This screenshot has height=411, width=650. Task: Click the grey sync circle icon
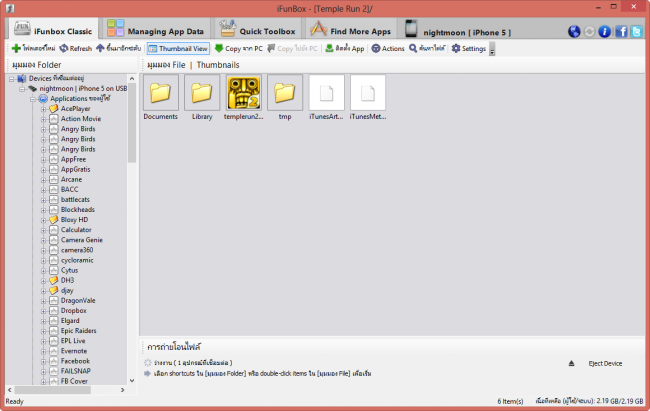click(589, 32)
